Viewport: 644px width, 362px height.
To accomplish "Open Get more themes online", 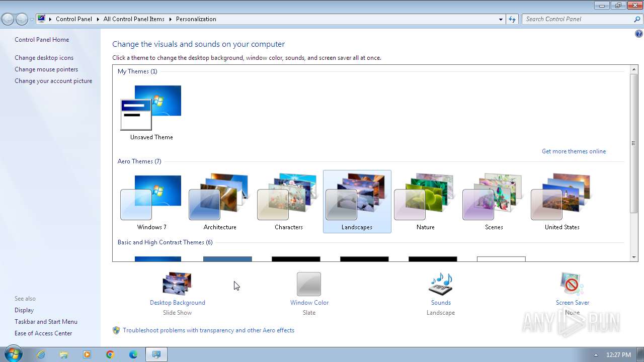I will [x=574, y=151].
